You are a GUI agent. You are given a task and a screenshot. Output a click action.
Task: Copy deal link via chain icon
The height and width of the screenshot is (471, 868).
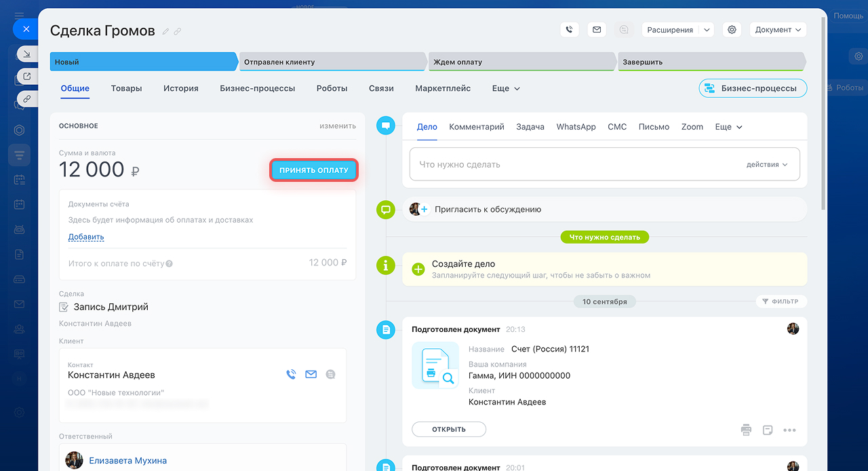(x=178, y=31)
